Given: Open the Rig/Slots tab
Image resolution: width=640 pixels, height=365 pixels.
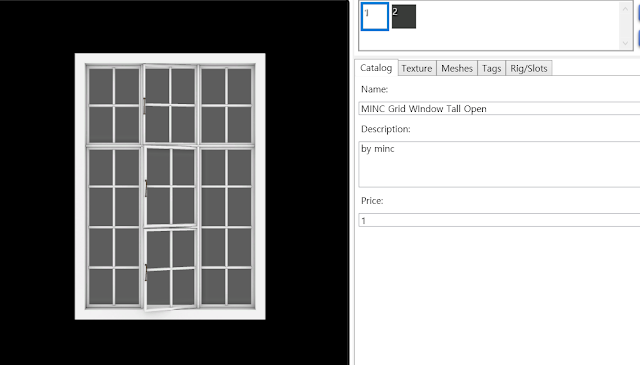Looking at the screenshot, I should 529,68.
